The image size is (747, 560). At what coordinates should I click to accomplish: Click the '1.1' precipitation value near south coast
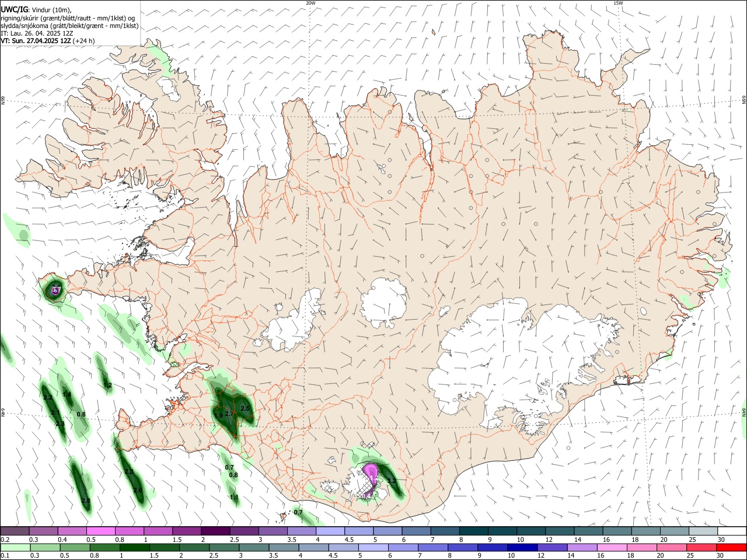[x=234, y=498]
